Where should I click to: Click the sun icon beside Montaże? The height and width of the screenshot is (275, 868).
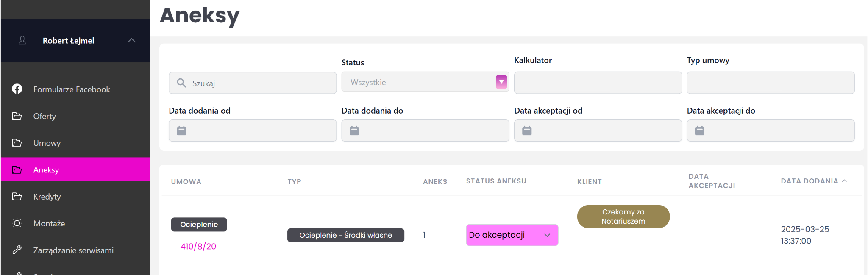point(17,223)
